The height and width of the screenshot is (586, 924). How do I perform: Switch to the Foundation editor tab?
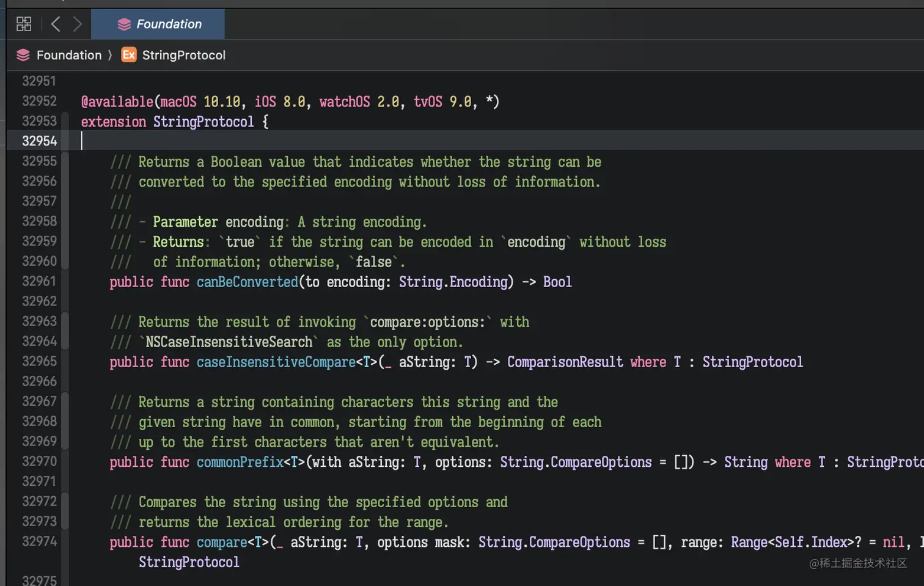(166, 24)
